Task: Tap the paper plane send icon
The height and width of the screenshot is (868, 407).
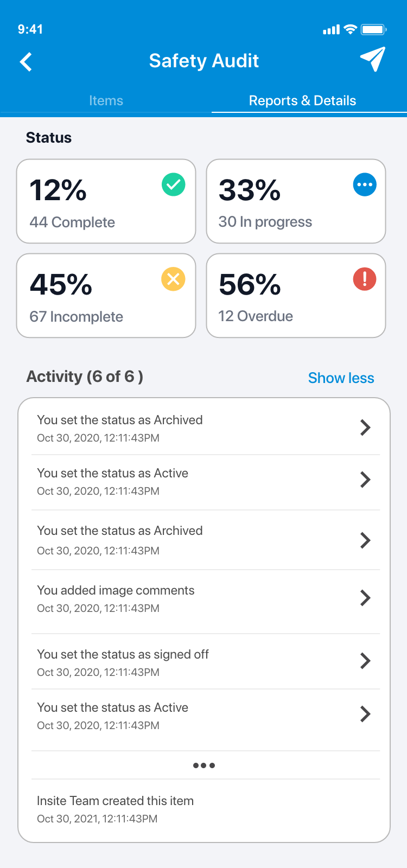Action: point(373,59)
